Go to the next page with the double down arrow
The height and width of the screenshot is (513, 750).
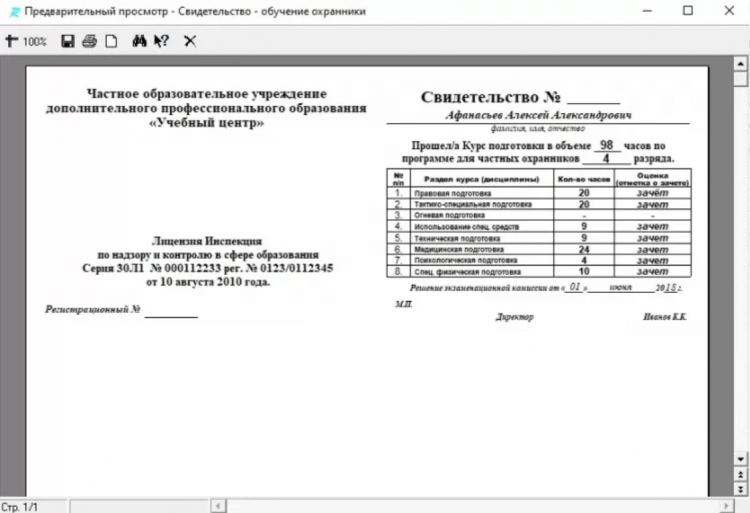(740, 489)
